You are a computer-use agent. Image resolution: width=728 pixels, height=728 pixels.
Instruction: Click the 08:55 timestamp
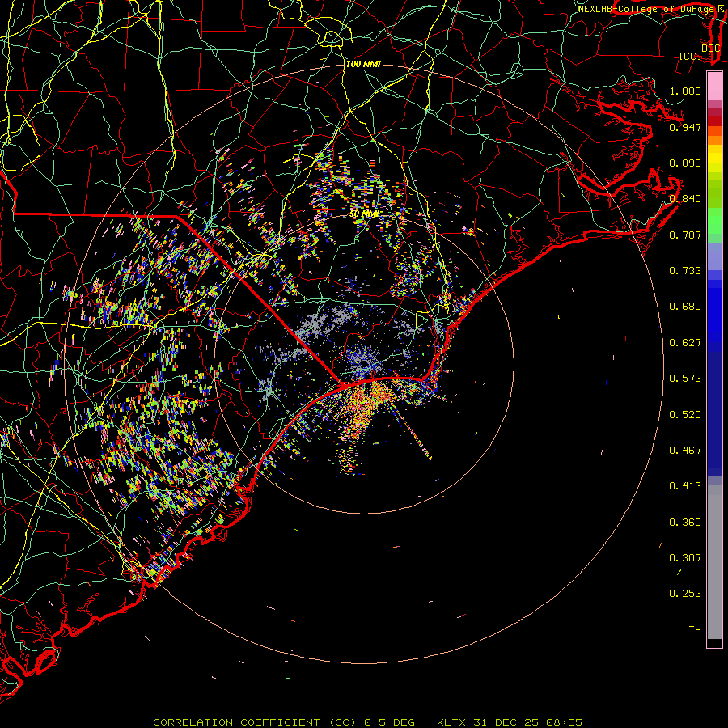563,722
